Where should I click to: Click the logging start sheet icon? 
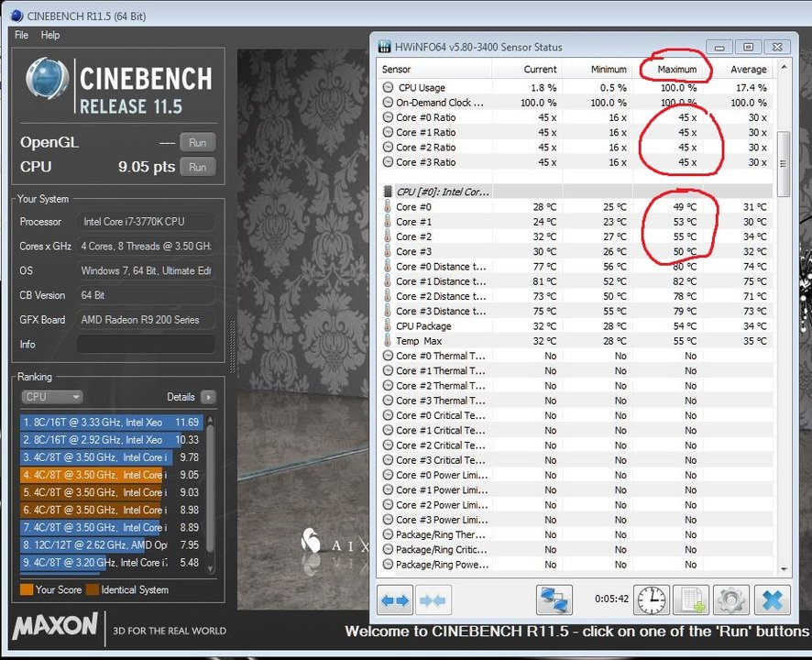click(x=691, y=599)
